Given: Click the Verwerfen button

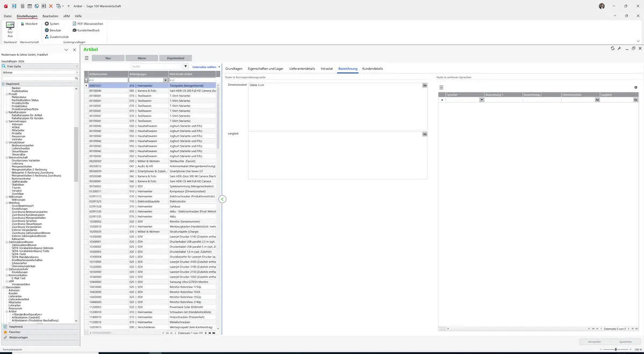Looking at the screenshot, I should (x=594, y=342).
